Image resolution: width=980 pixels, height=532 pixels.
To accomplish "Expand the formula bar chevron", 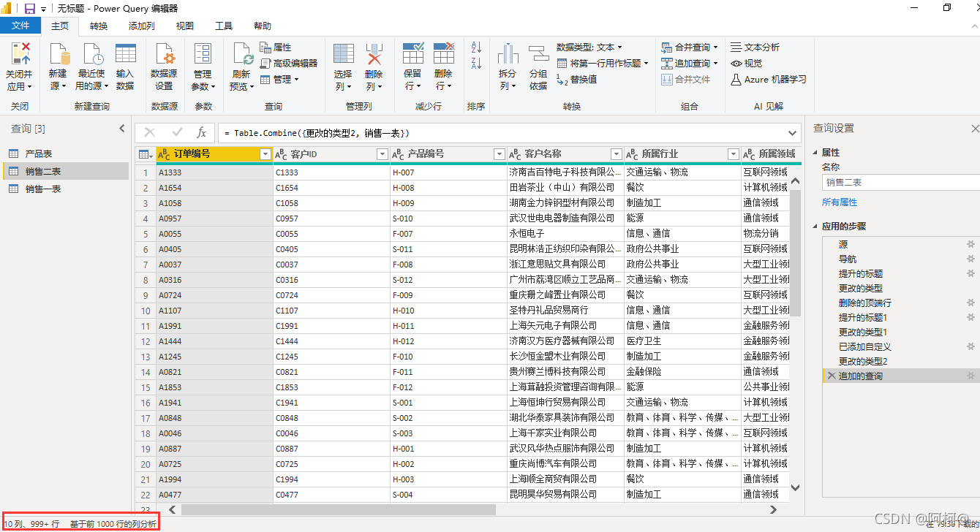I will 794,133.
